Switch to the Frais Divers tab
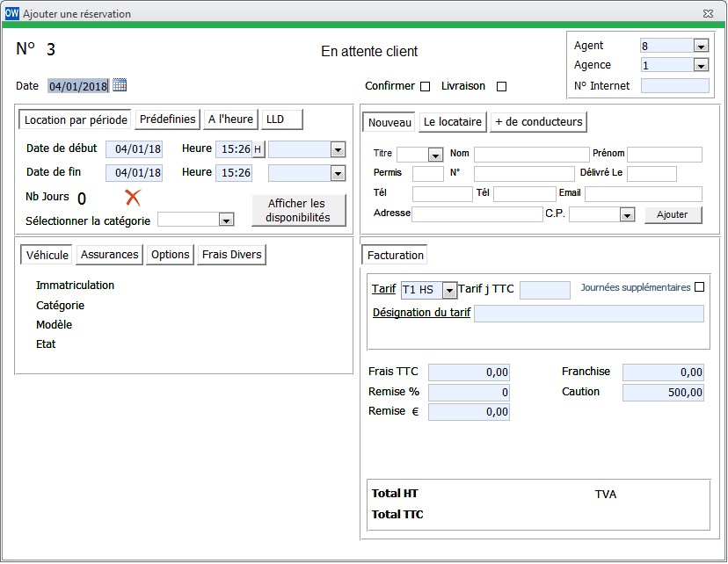This screenshot has height=564, width=728. (232, 255)
